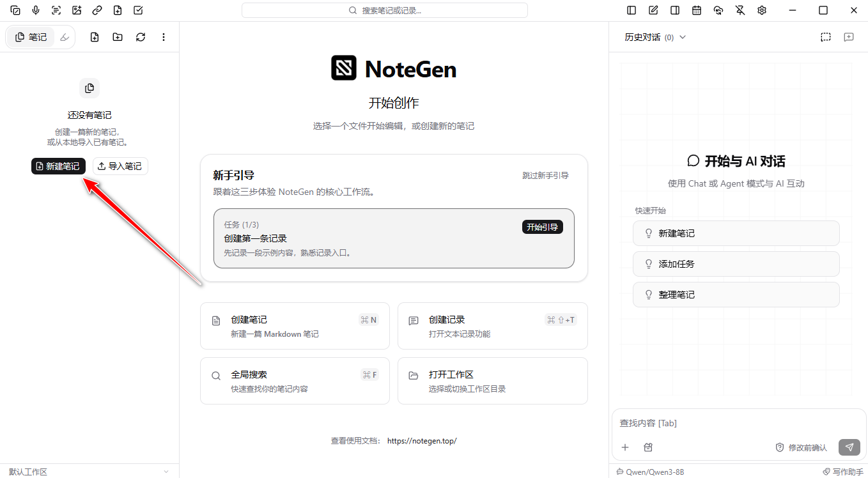Click the 新建笔记 black button
This screenshot has height=478, width=868.
(58, 166)
